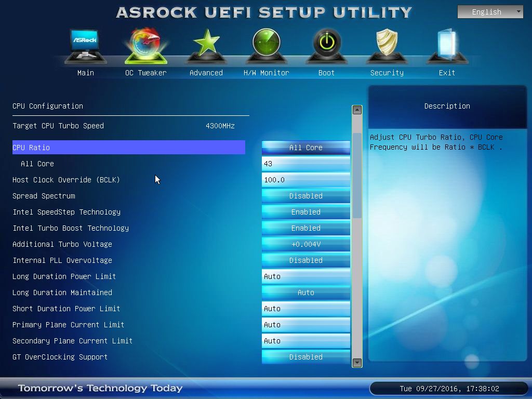This screenshot has width=532, height=399.
Task: Select Secondary Plane Current Limit label
Action: (x=72, y=341)
